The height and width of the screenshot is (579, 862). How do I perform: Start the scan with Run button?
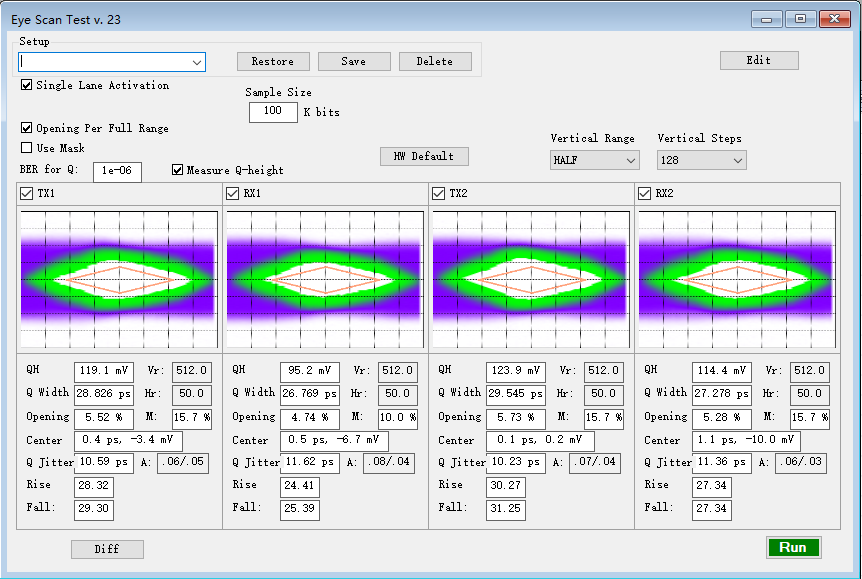[793, 548]
